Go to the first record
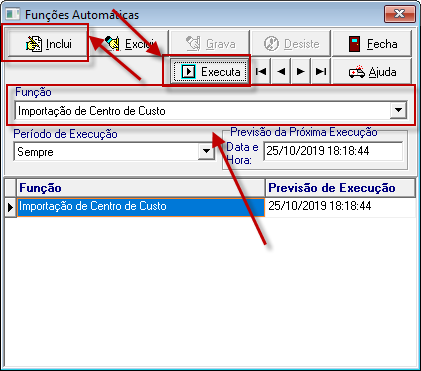421x371 pixels. (x=261, y=71)
